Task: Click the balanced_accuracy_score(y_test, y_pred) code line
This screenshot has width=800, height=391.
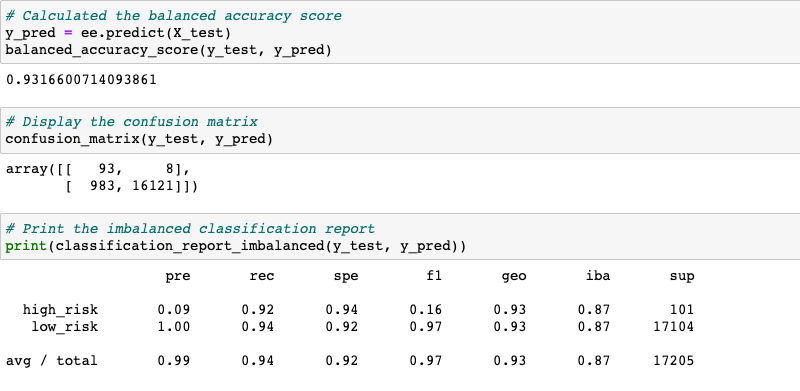Action: 169,50
